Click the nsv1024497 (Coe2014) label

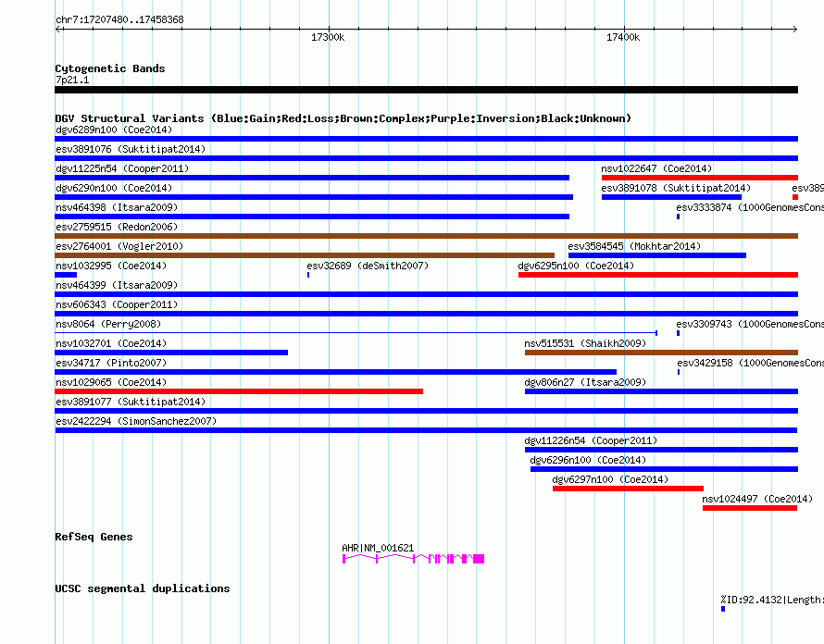757,499
